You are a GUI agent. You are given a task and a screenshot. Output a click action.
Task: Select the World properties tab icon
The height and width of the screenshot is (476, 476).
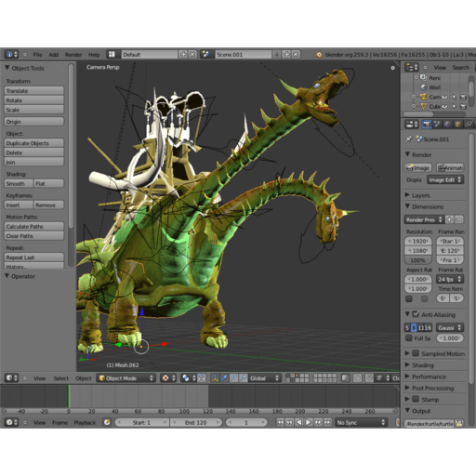tap(447, 125)
